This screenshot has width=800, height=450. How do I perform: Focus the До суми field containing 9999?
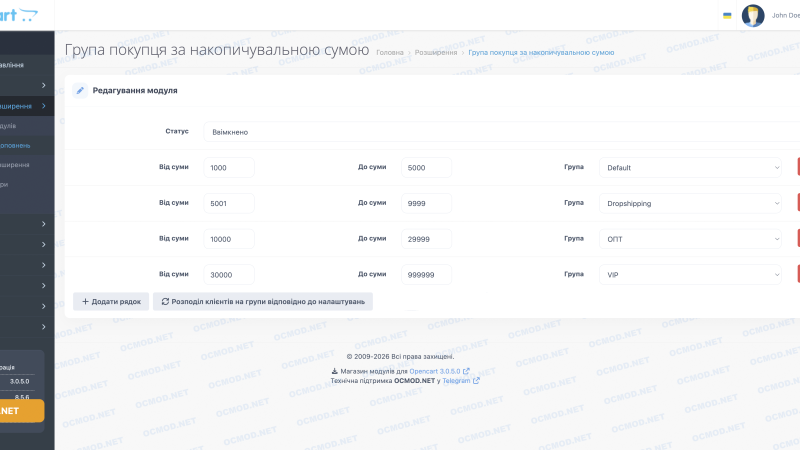coord(427,203)
